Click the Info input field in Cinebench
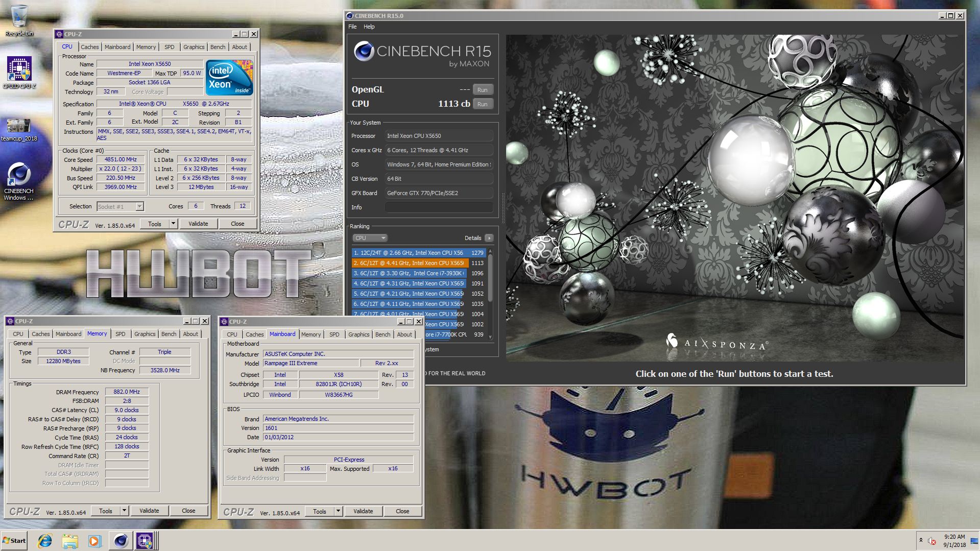 pos(439,207)
